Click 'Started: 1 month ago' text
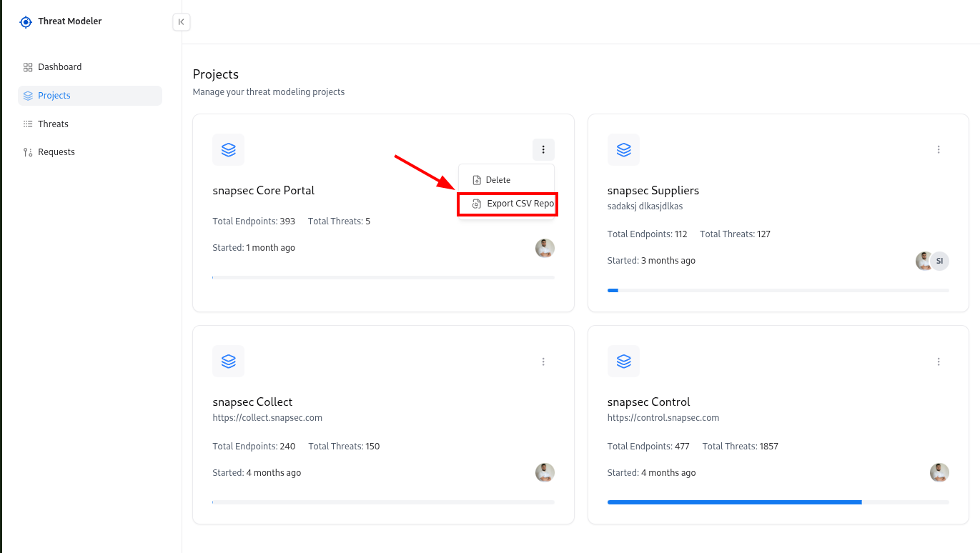 tap(254, 248)
